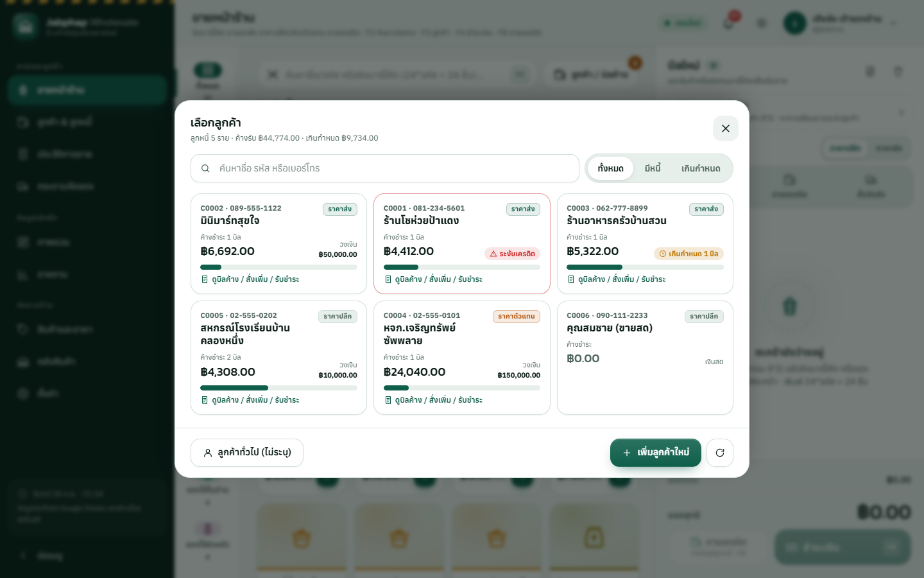Viewport: 924px width, 578px height.
Task: Click the receipt icon on the ร้านอาหารครัวบ้านสวน card
Action: point(571,279)
